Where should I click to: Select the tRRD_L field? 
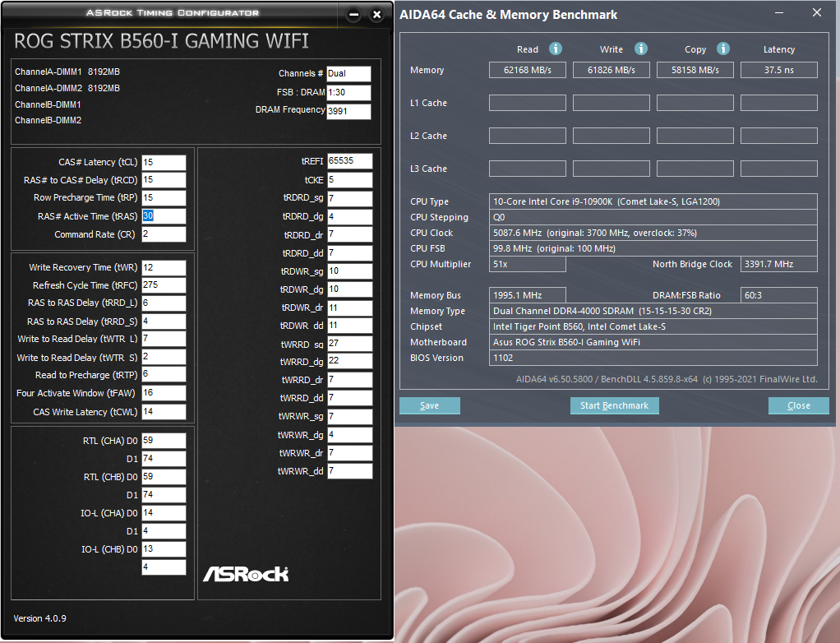click(x=164, y=303)
